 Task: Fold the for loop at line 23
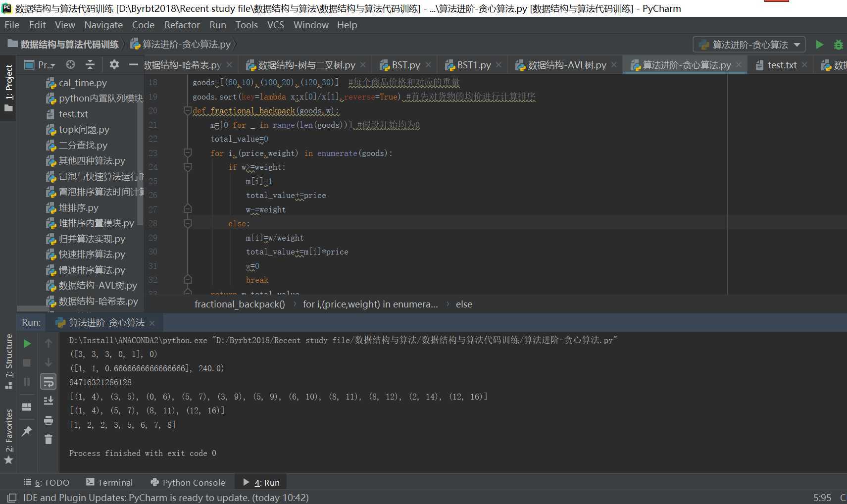188,152
